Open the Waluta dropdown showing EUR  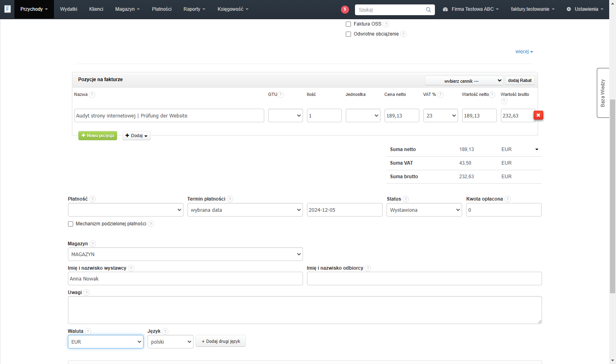106,342
